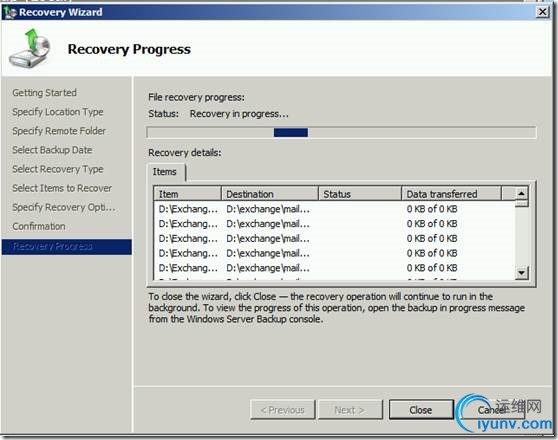Click the Recovery Wizard title bar icon
The image size is (558, 440).
click(x=10, y=12)
